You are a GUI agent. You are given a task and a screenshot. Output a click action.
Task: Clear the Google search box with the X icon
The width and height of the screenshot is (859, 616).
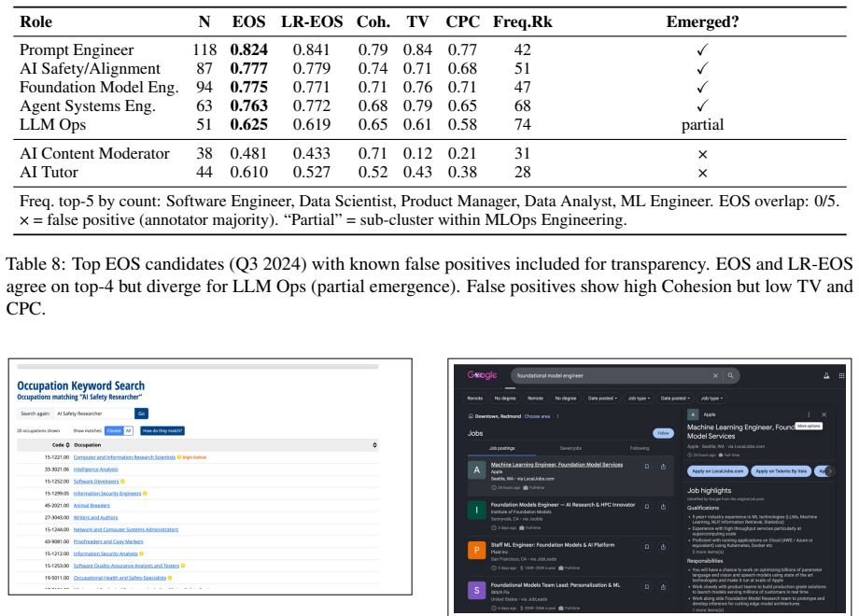pyautogui.click(x=715, y=375)
